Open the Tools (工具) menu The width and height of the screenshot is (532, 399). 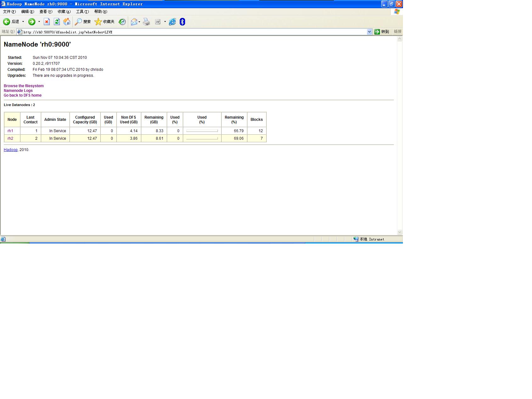coord(82,12)
